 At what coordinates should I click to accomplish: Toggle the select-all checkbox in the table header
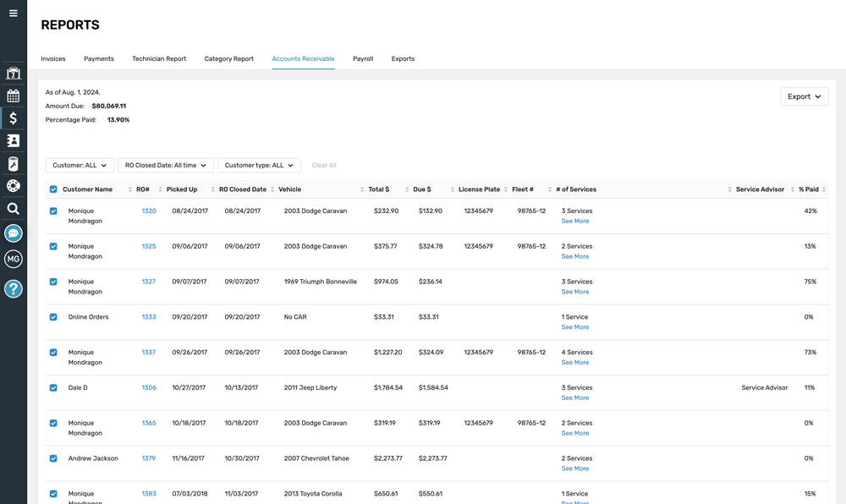[x=53, y=189]
